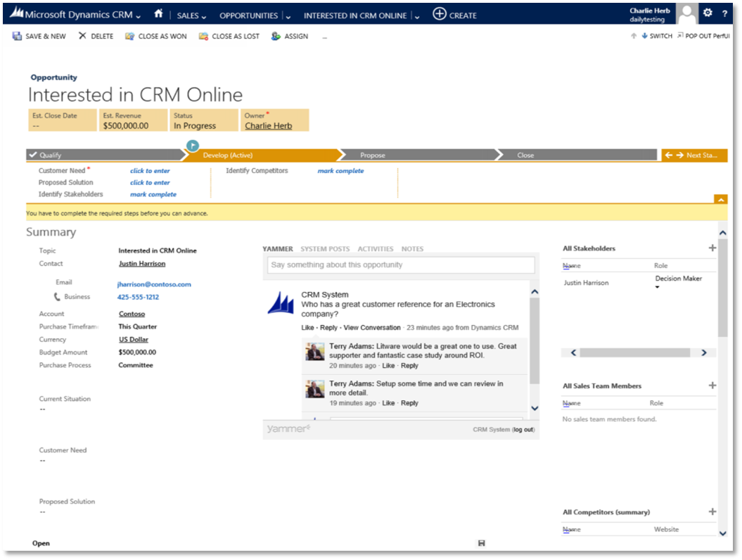Email jharrison@contoso.com
Viewport: 742px width, 560px height.
pos(154,284)
